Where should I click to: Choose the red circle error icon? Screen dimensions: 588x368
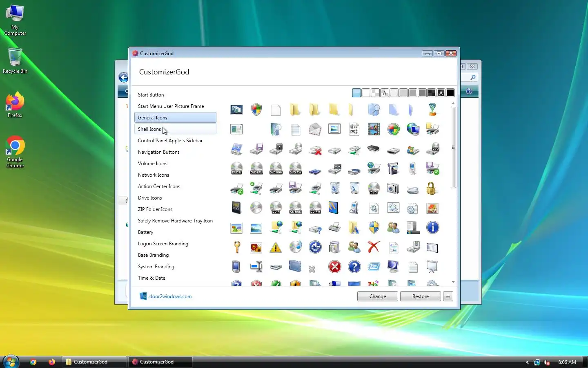coord(335,267)
